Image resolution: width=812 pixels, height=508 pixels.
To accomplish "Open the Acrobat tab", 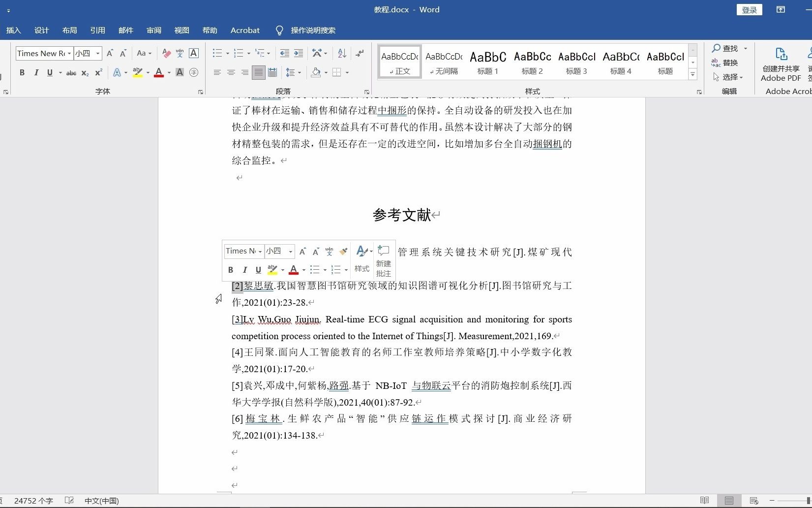I will (245, 31).
